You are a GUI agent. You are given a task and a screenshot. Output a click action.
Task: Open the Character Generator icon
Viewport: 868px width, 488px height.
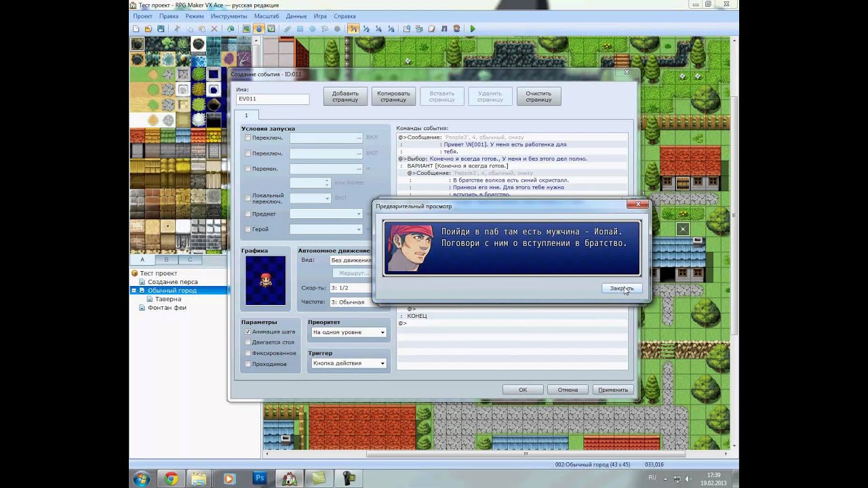coord(456,29)
